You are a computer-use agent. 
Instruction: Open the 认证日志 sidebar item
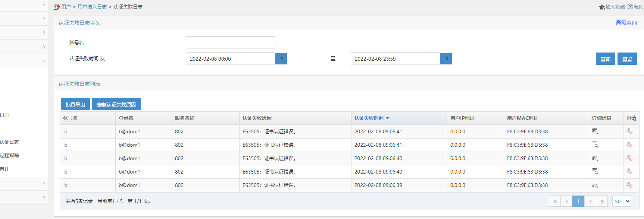[x=9, y=142]
